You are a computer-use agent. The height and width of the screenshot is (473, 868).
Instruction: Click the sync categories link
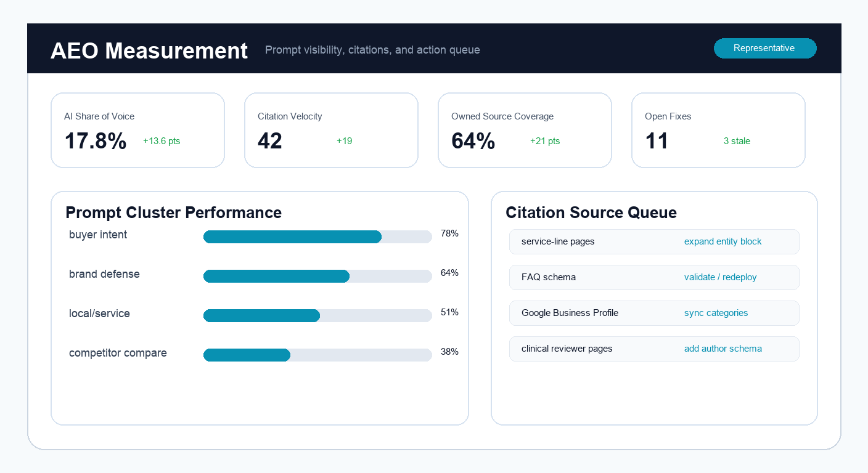pyautogui.click(x=716, y=313)
